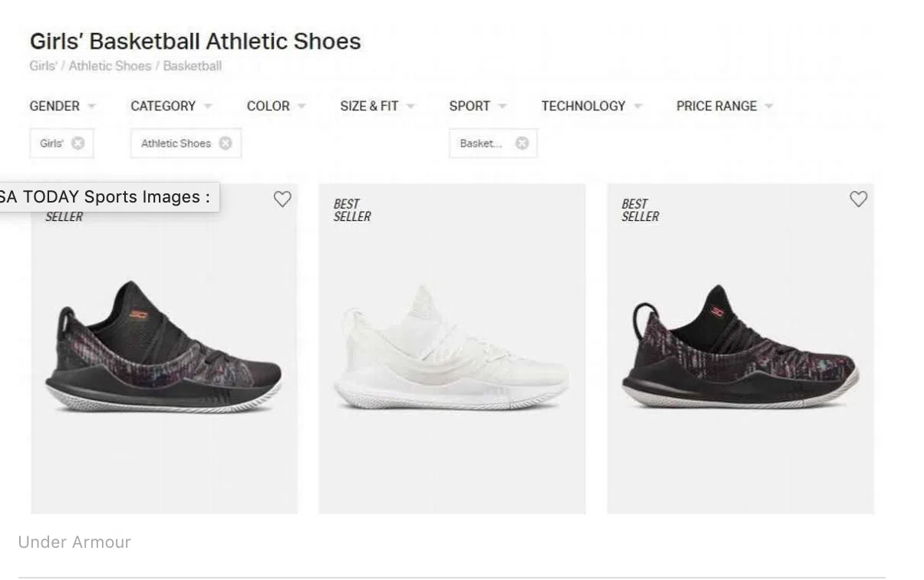The height and width of the screenshot is (580, 924).
Task: Expand the TECHNOLOGY filter dropdown
Action: 591,106
